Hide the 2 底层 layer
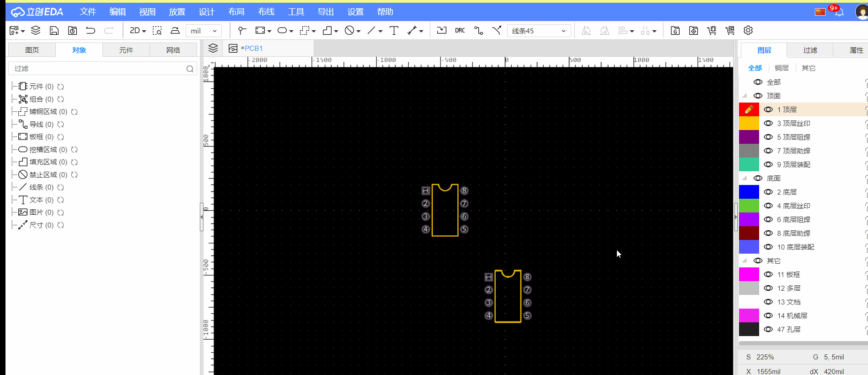Image resolution: width=868 pixels, height=375 pixels. (768, 192)
